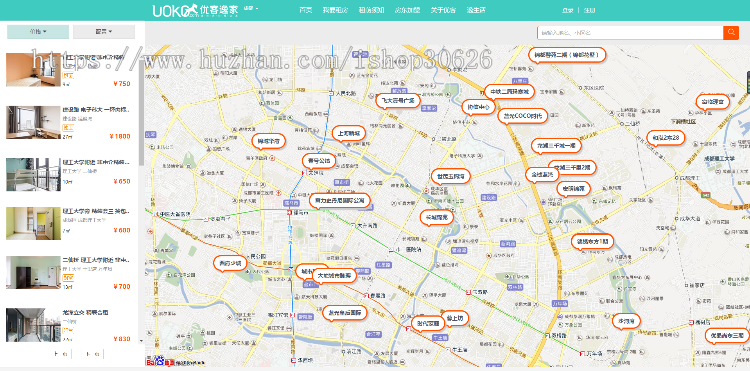This screenshot has height=371, width=750.
Task: Select the 长城锦苑 map marker
Action: pos(437,217)
